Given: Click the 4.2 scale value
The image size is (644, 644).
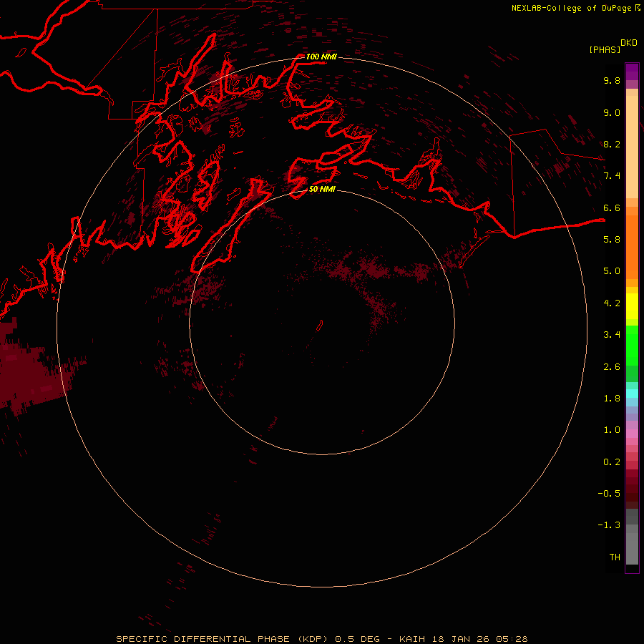Looking at the screenshot, I should click(612, 303).
